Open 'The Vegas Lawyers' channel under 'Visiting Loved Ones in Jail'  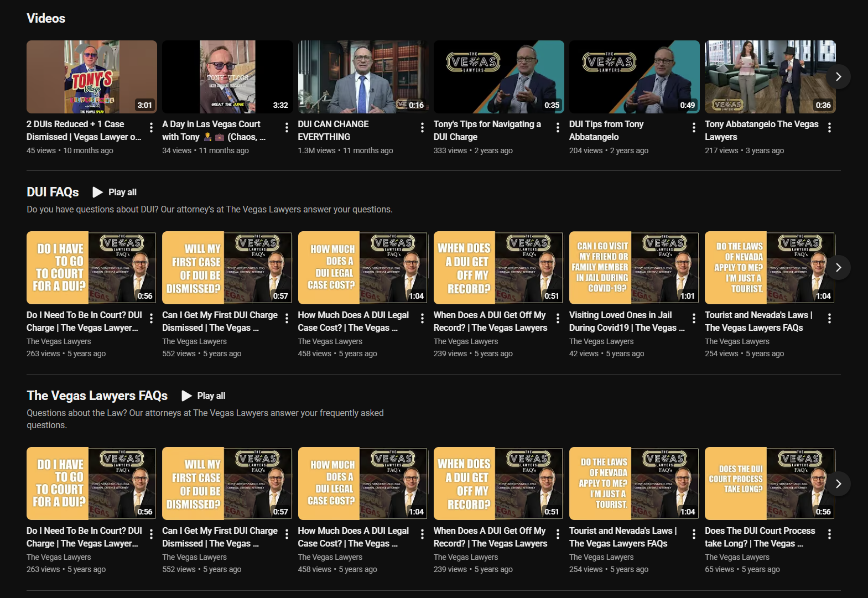(601, 341)
